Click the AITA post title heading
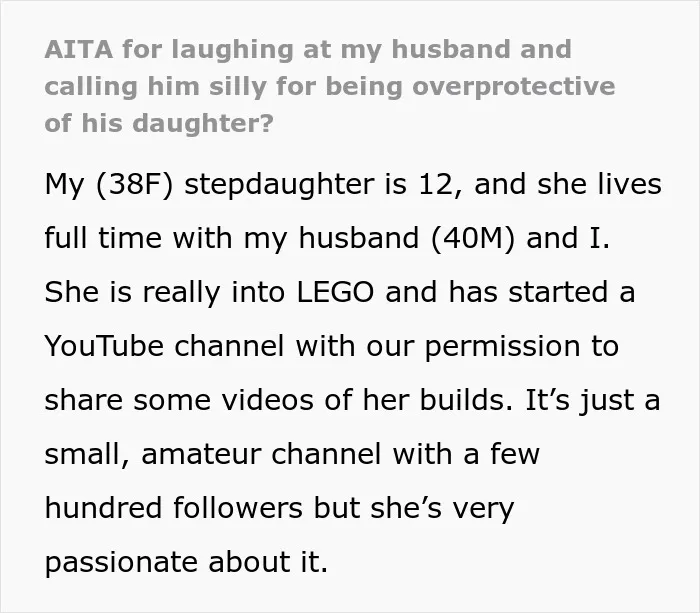This screenshot has width=700, height=613. coord(330,86)
